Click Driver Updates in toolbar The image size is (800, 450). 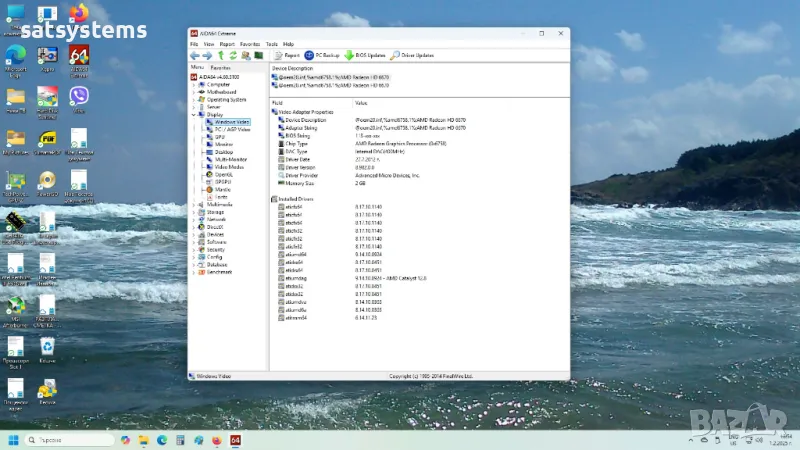click(412, 56)
